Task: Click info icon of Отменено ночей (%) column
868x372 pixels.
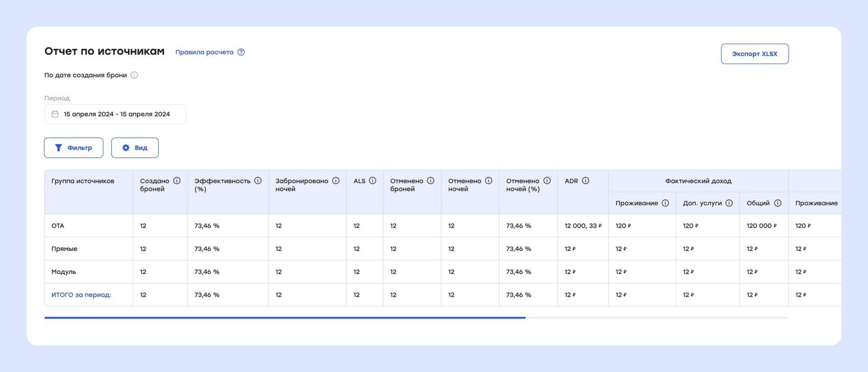Action: pos(547,181)
